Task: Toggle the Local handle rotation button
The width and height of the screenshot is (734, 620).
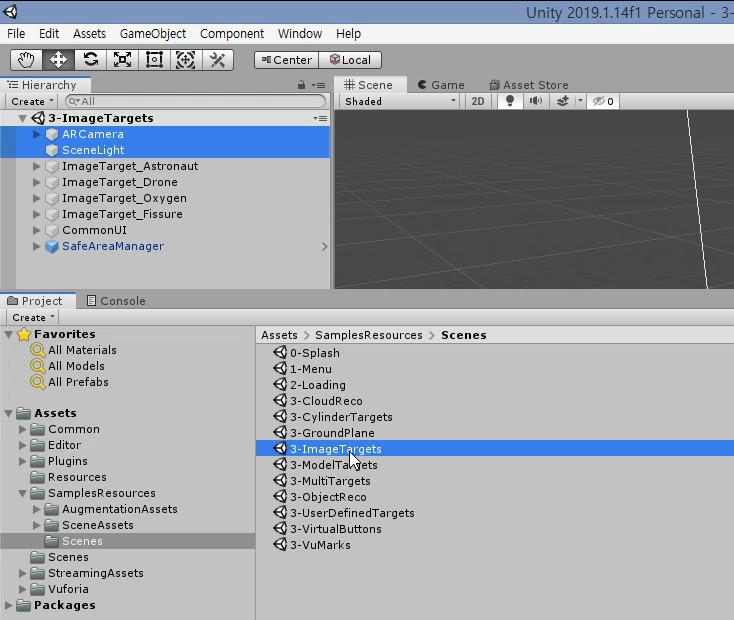Action: coord(350,60)
